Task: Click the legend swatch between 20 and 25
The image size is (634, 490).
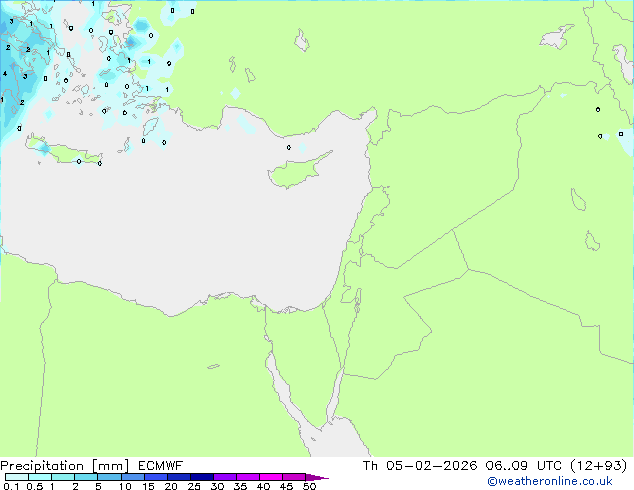Action: point(178,477)
